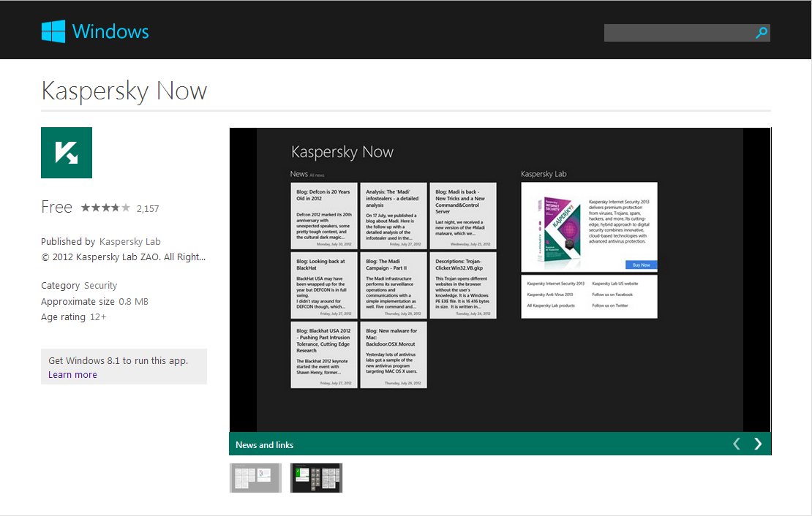Click Blog: New malware for Mac tile
This screenshot has height=516, width=812.
coord(393,354)
